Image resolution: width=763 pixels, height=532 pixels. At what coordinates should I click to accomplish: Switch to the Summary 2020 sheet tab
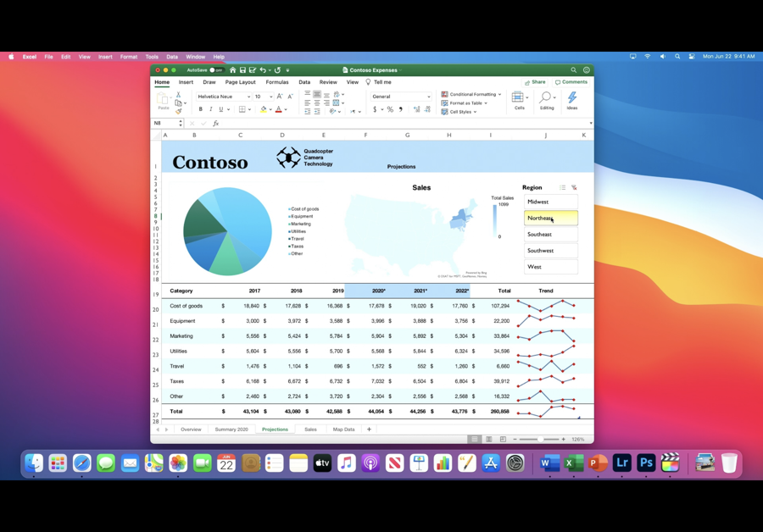point(231,429)
